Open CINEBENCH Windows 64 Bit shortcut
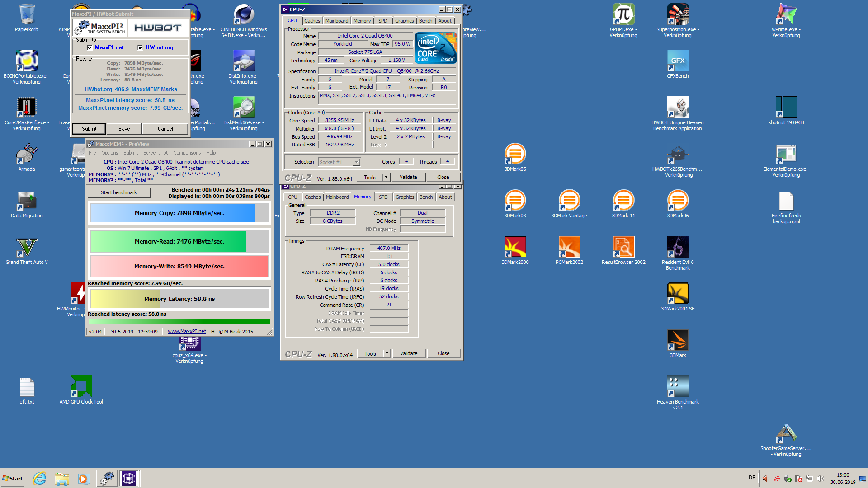Image resolution: width=868 pixels, height=488 pixels. [x=244, y=20]
